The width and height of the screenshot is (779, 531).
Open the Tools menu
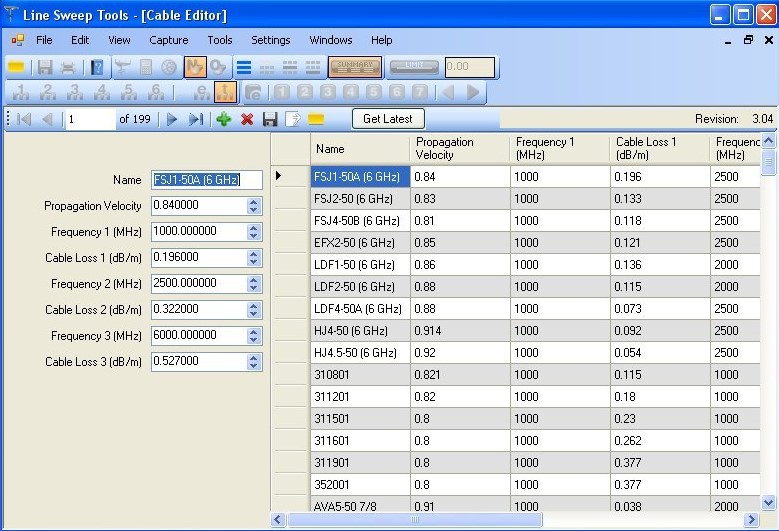219,40
